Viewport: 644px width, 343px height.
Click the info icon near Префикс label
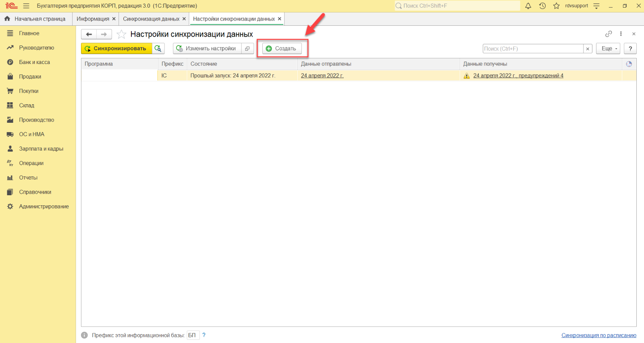(84, 335)
